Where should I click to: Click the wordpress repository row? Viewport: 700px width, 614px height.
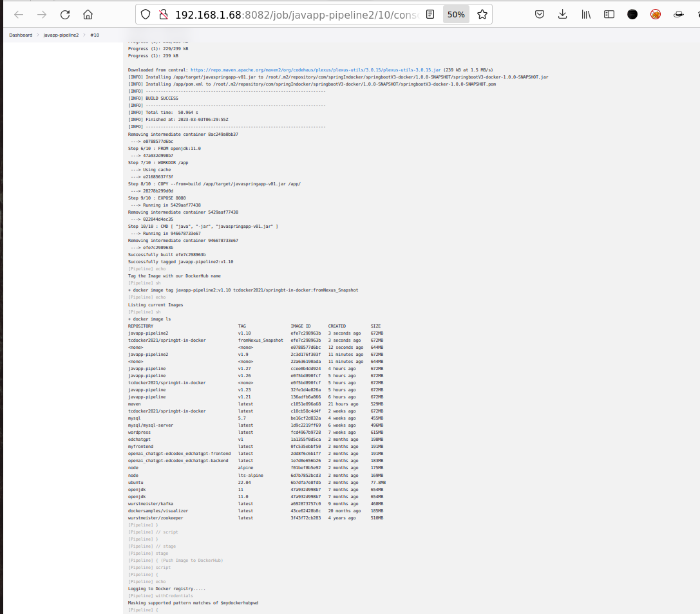click(x=256, y=433)
